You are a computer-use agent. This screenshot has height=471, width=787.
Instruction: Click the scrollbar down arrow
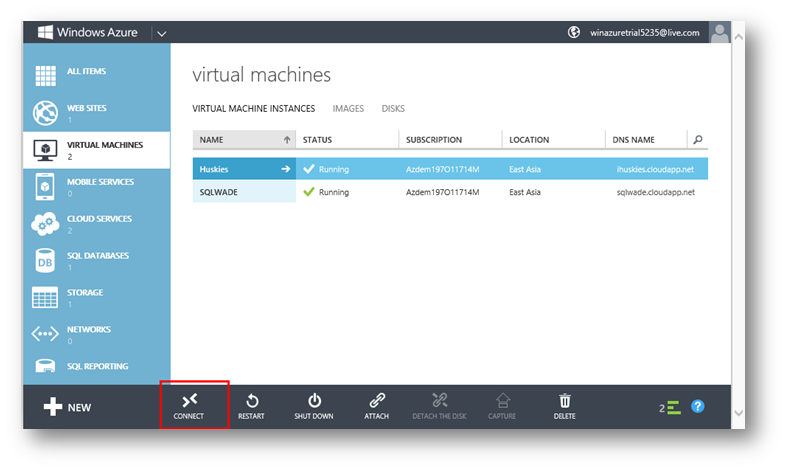point(738,413)
